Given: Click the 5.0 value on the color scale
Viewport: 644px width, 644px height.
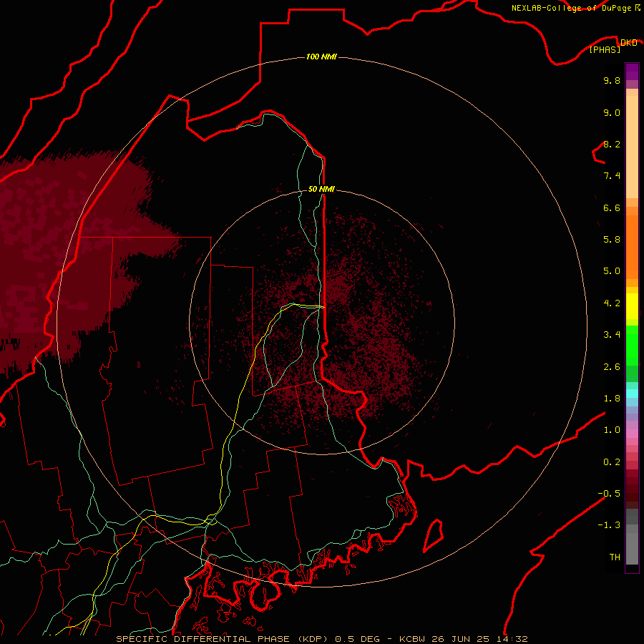Looking at the screenshot, I should coord(612,271).
